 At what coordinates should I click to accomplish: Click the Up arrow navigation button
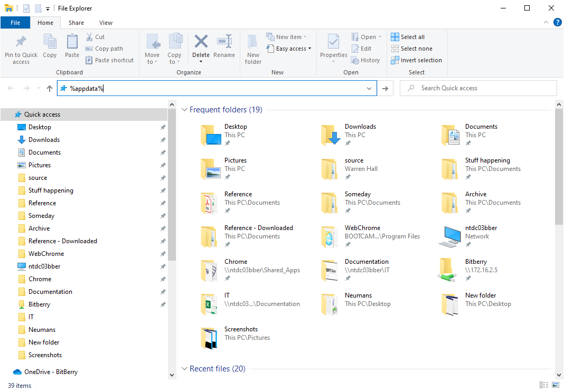tap(50, 89)
